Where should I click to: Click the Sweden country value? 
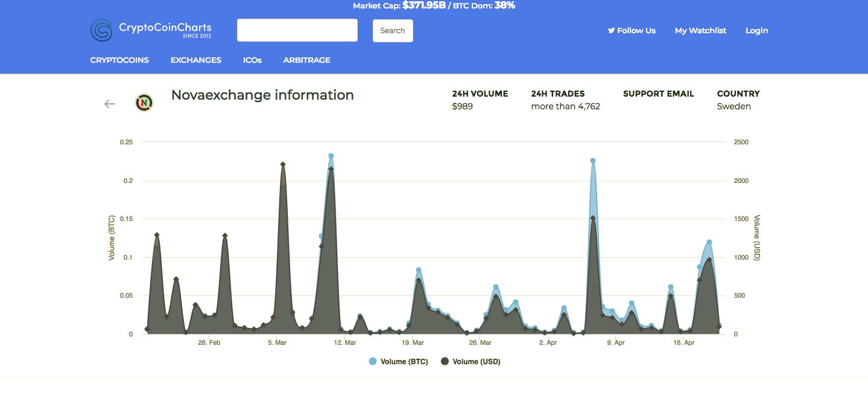click(x=734, y=106)
